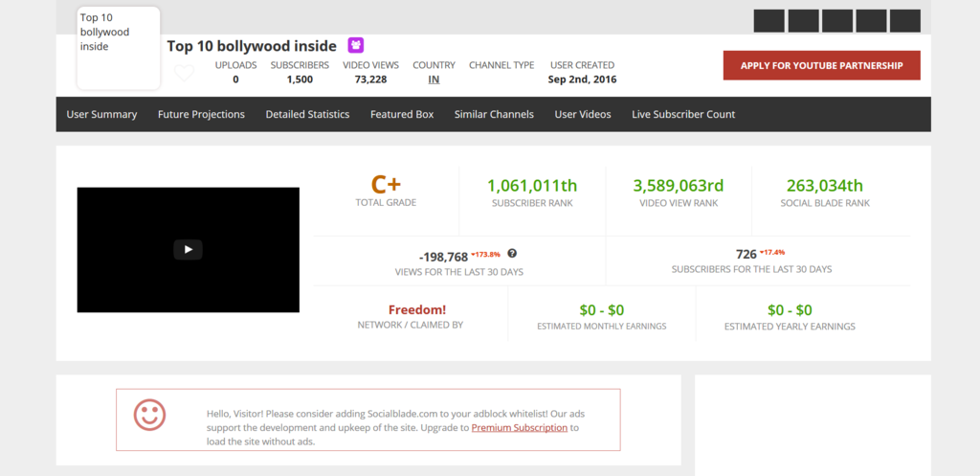Click the Top 10 bollywood inside title
This screenshot has height=476, width=980.
[252, 46]
